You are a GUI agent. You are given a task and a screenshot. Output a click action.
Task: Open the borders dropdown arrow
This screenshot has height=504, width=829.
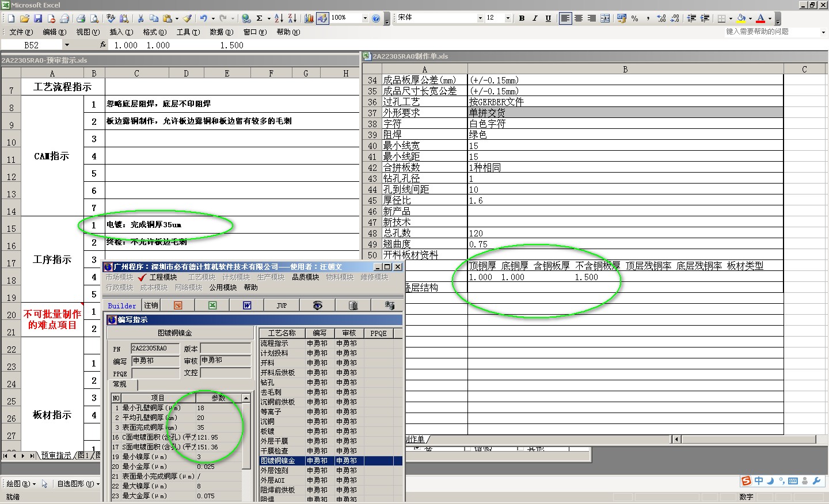pyautogui.click(x=731, y=18)
